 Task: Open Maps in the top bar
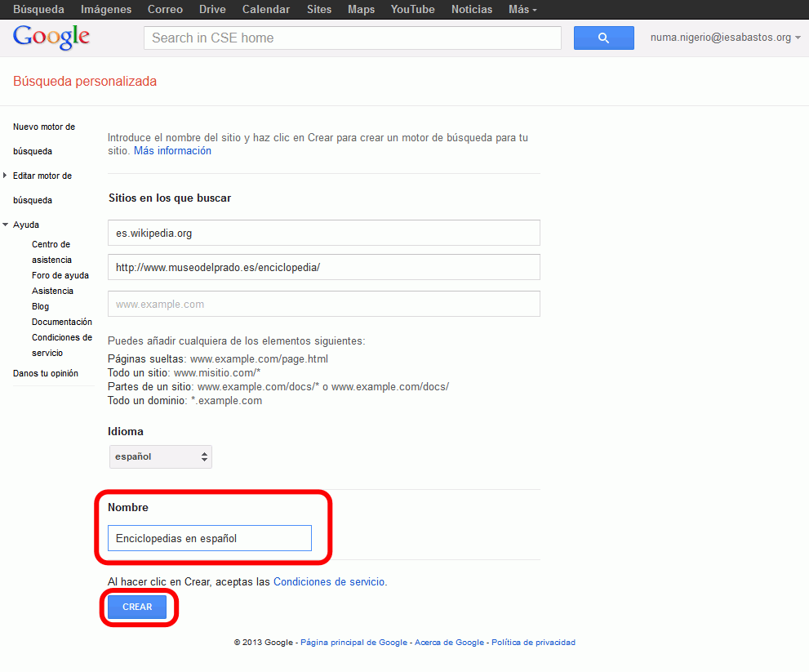pyautogui.click(x=361, y=9)
